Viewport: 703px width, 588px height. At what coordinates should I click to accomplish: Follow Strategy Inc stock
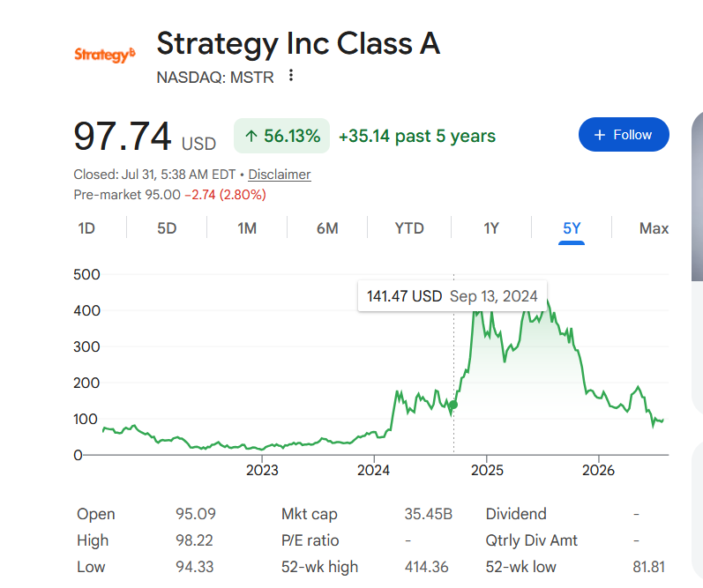pos(624,135)
